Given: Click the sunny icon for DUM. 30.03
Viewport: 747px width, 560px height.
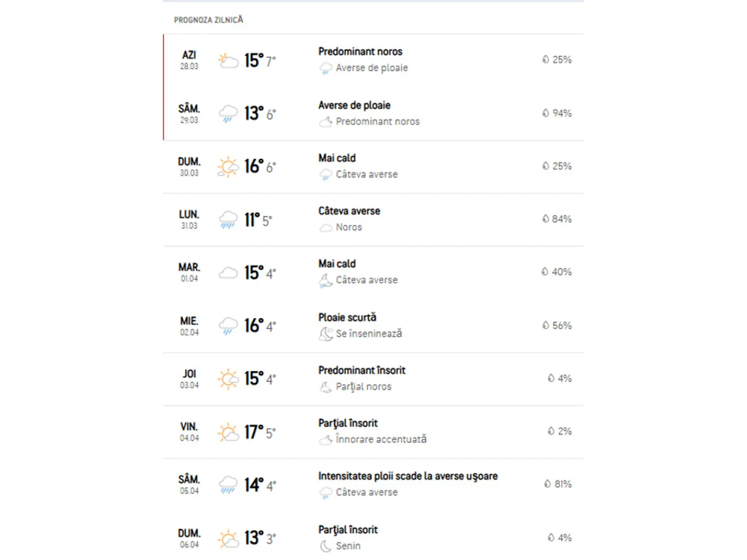Looking at the screenshot, I should pos(228,167).
